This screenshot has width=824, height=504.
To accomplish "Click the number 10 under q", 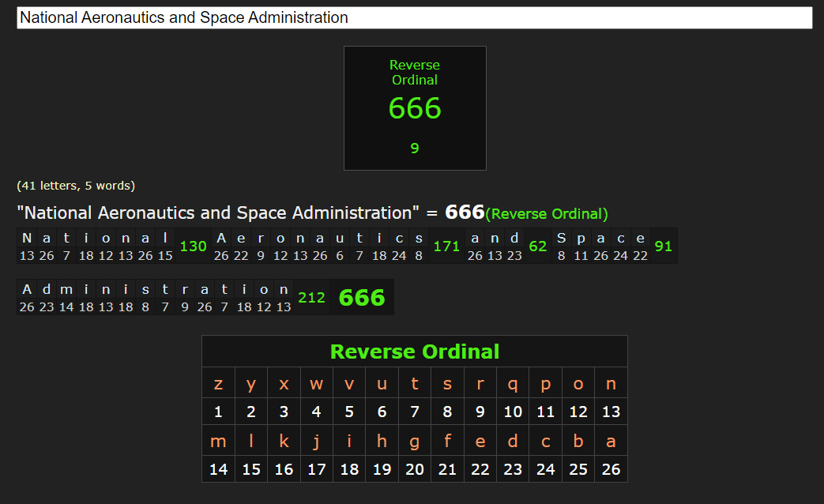I will (x=513, y=412).
